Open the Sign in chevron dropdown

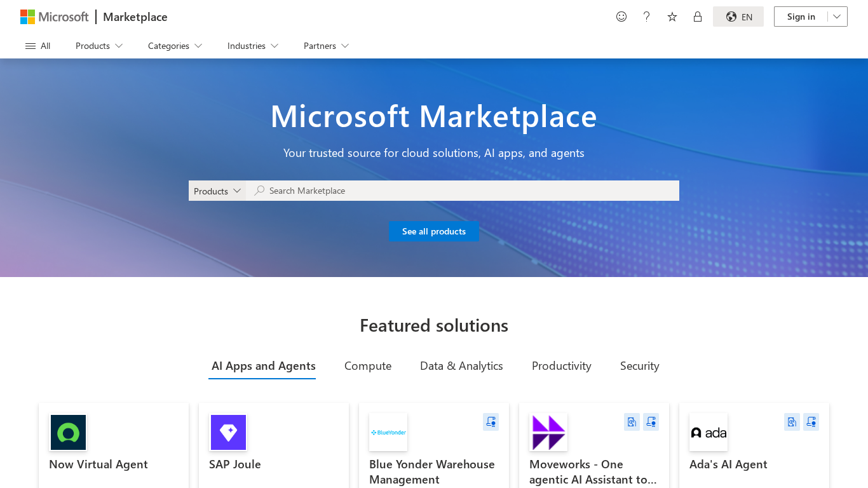[837, 17]
